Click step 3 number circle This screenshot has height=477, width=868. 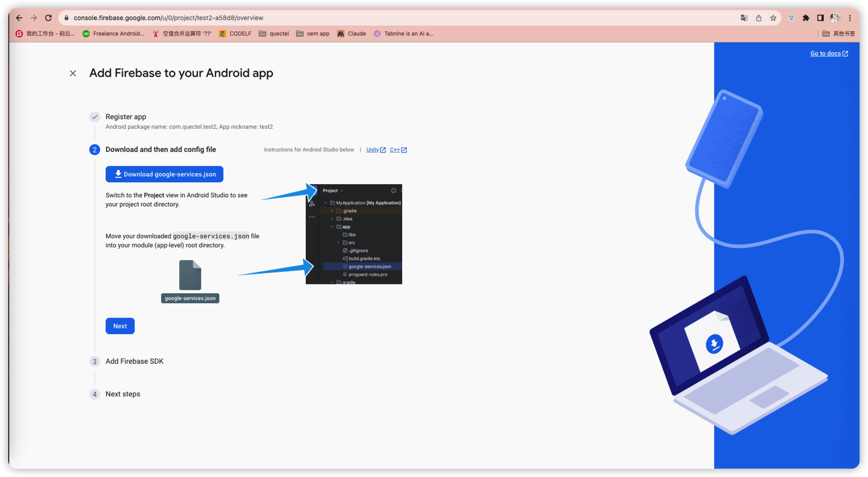pos(95,362)
